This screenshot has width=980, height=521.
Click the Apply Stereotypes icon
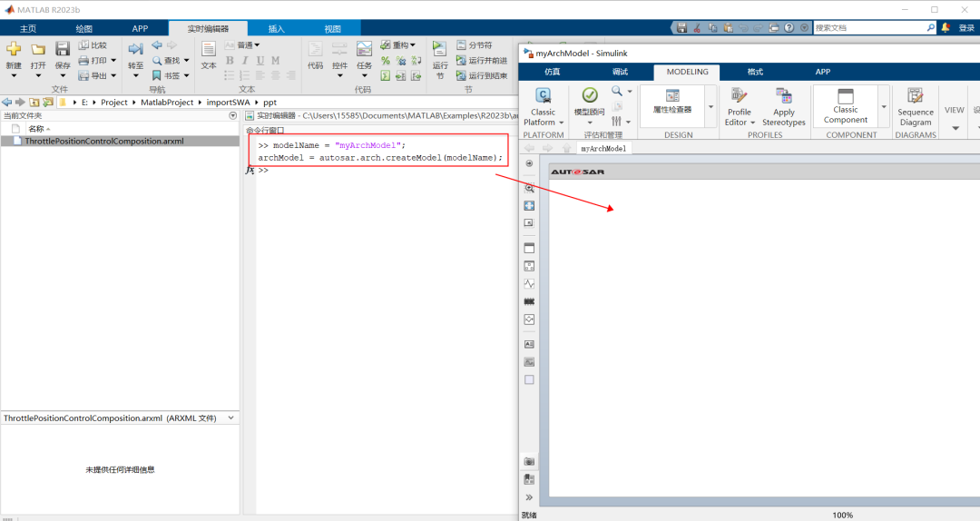pyautogui.click(x=783, y=96)
